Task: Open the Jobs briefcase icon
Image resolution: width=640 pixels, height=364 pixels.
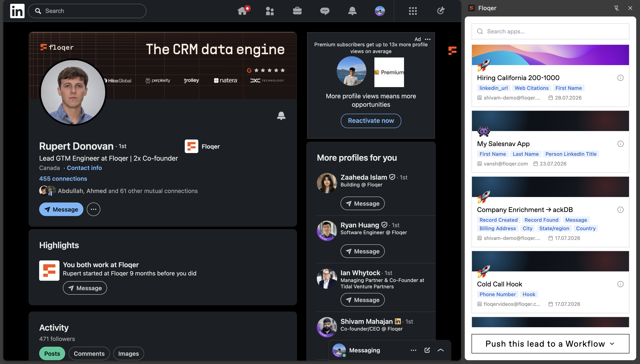Action: (x=297, y=11)
